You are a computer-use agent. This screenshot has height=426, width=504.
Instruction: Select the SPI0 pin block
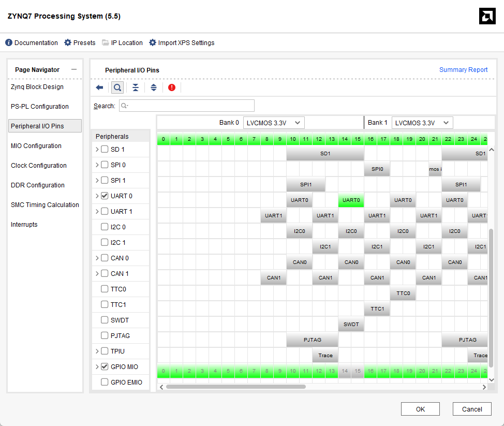click(377, 169)
